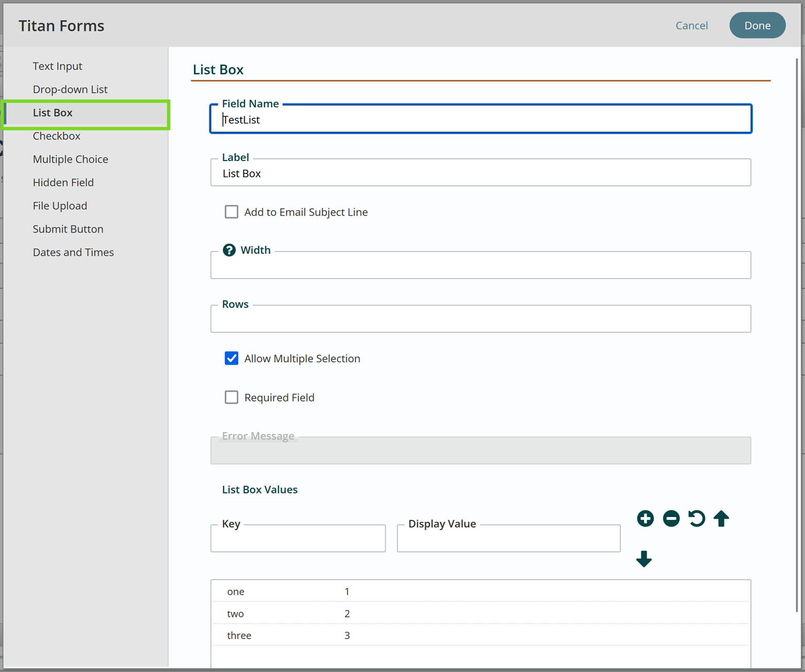Choose Multiple Choice in sidebar
805x672 pixels.
(71, 159)
